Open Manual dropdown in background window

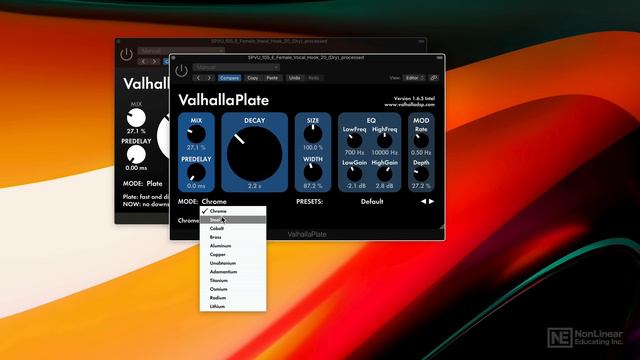[x=181, y=51]
